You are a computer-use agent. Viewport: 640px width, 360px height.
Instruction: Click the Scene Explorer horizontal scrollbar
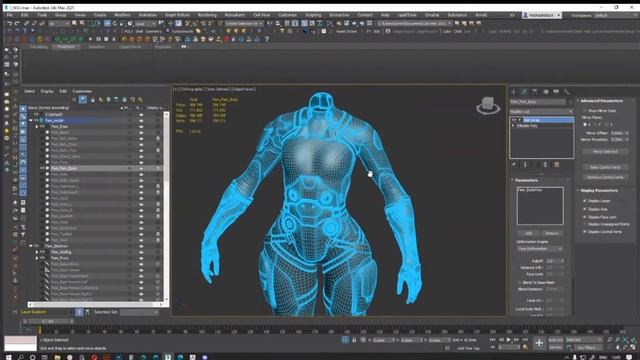pos(96,304)
